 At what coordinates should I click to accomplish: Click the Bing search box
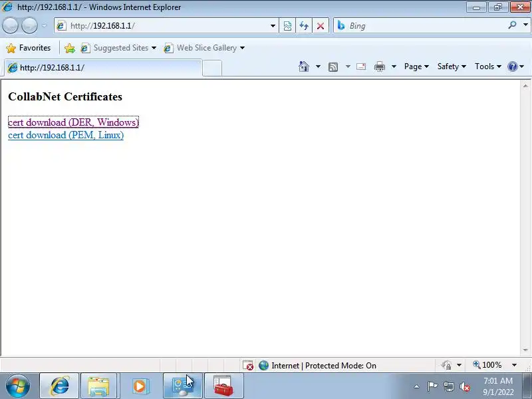point(419,26)
